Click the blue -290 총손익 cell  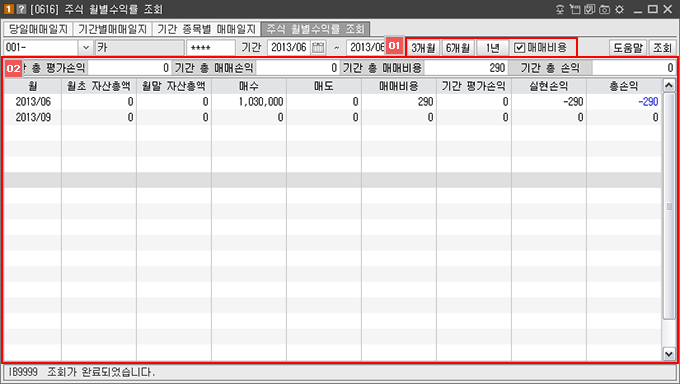click(624, 102)
